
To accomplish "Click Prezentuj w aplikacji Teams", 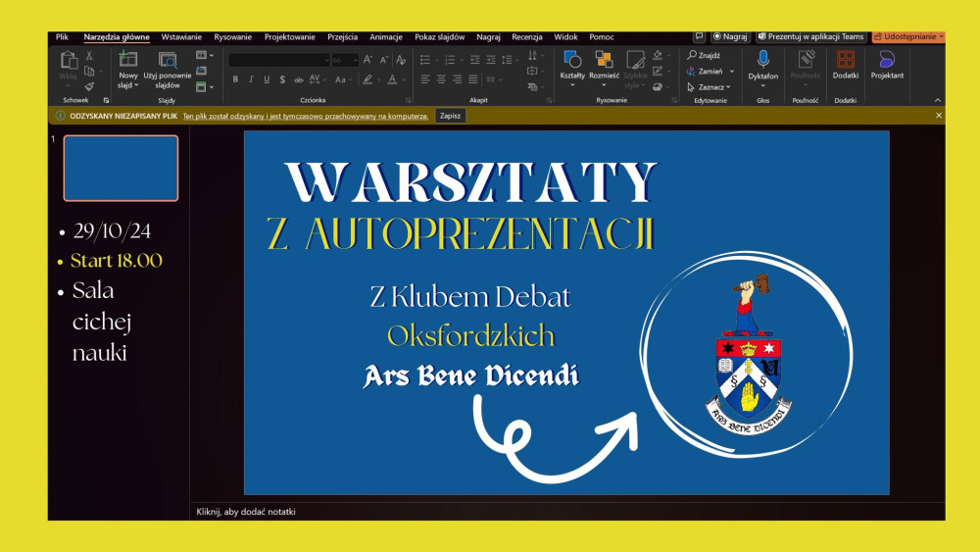I will pyautogui.click(x=810, y=37).
